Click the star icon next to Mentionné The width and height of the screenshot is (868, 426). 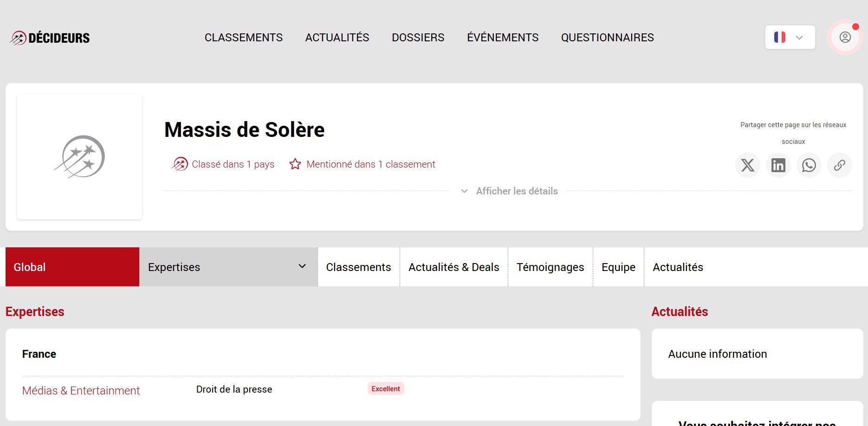pos(295,164)
